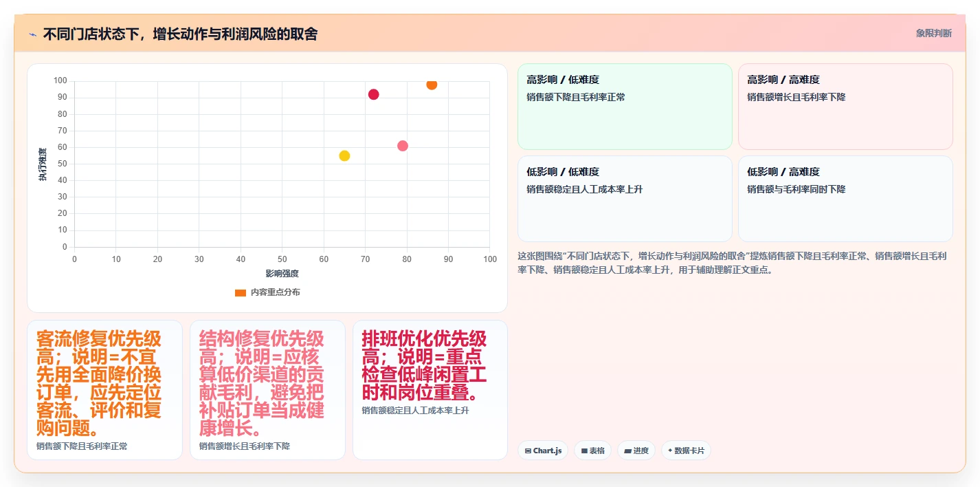Click the yellow data point near 65

(x=344, y=155)
